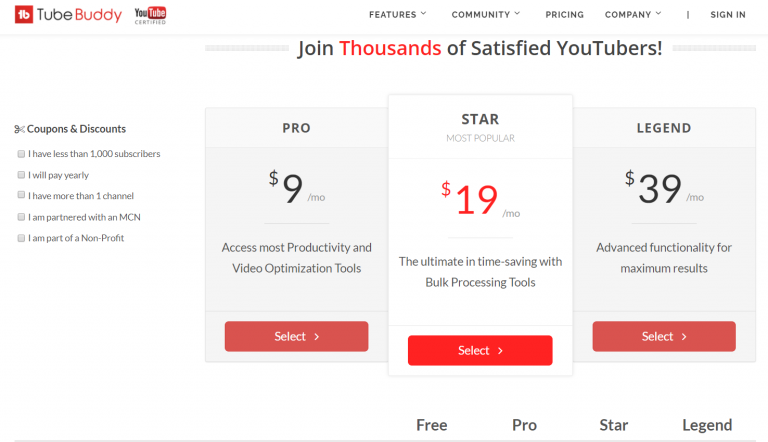Viewport: 768px width, 442px height.
Task: Click the scissors icon beside Coupons & Discounts
Action: 19,129
